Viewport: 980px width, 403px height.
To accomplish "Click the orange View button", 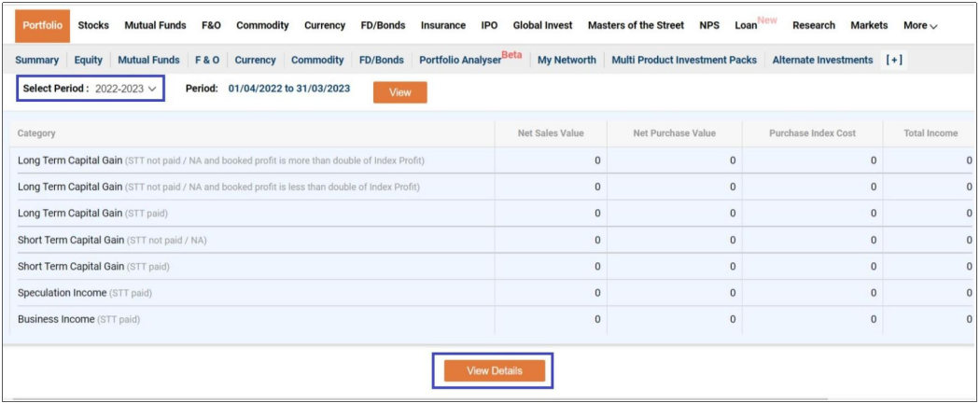I will coord(399,92).
